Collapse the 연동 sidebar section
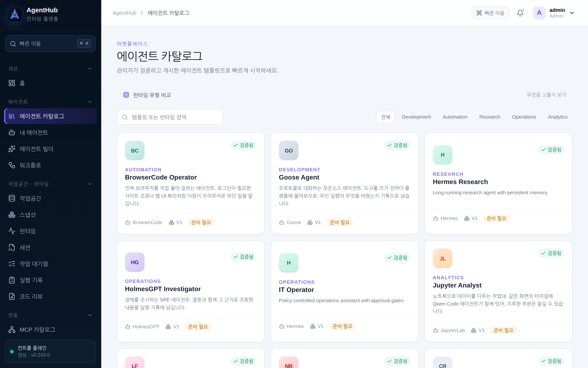This screenshot has height=368, width=588. (x=90, y=315)
